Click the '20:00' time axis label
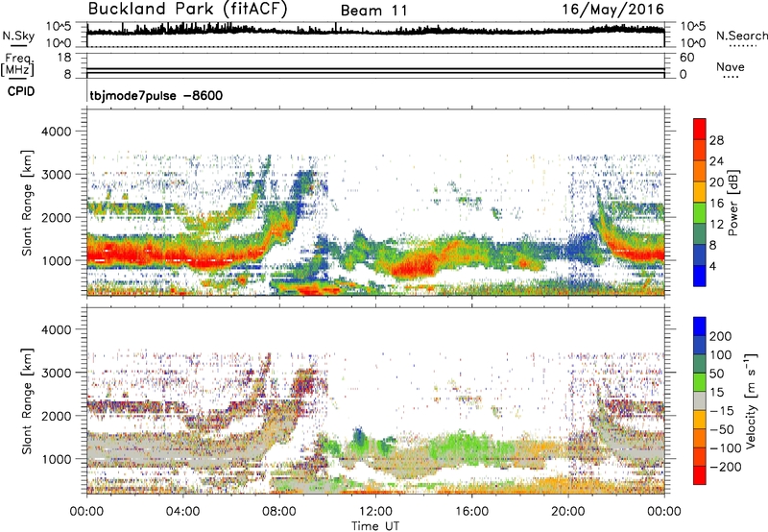 tap(568, 512)
